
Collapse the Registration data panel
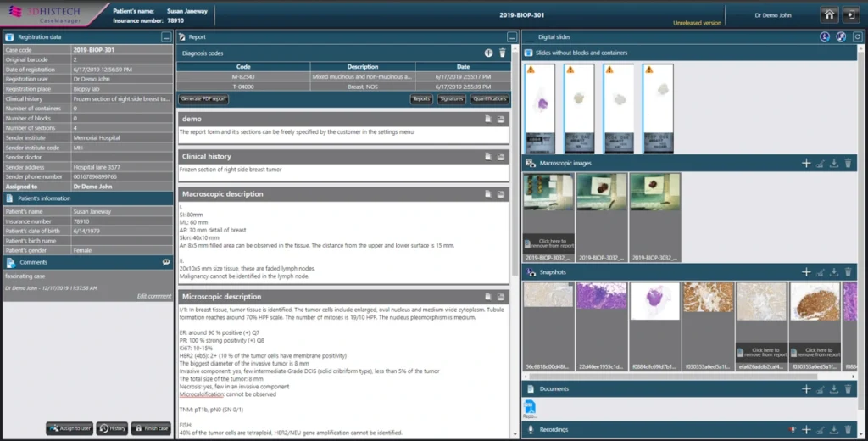[166, 37]
